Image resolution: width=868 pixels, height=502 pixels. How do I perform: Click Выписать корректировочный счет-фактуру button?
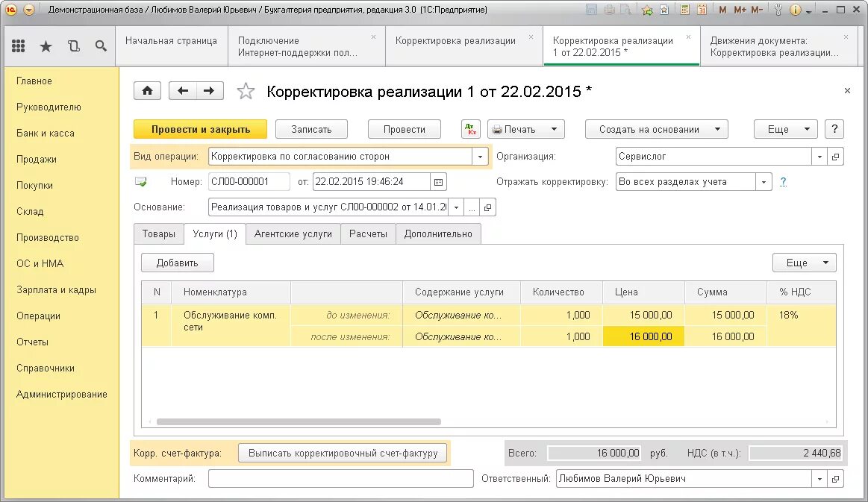(x=343, y=454)
